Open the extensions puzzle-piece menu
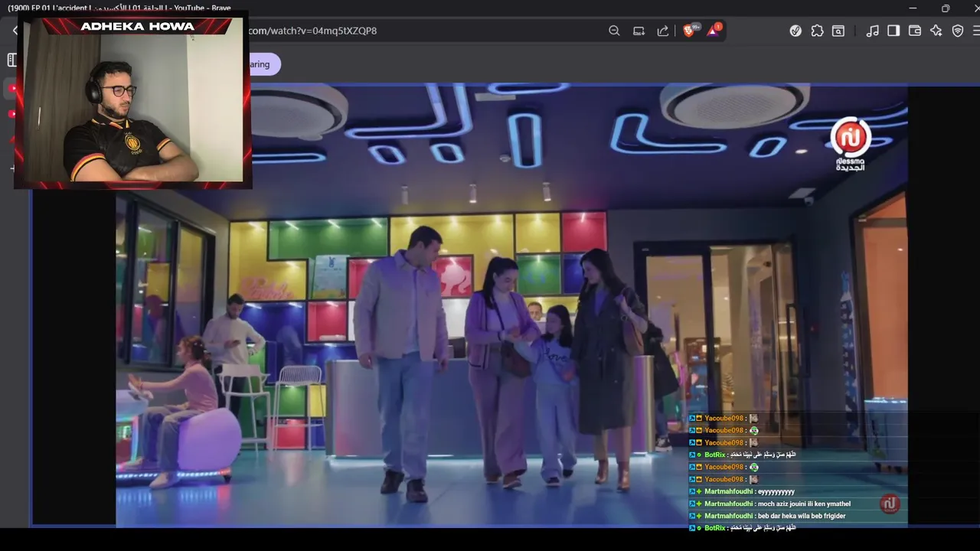Viewport: 980px width, 551px height. (x=817, y=31)
